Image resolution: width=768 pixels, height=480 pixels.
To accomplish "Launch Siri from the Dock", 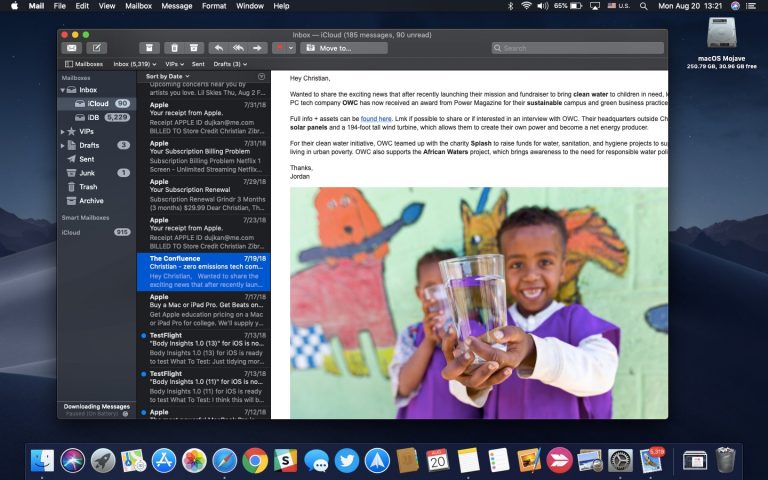I will (73, 460).
